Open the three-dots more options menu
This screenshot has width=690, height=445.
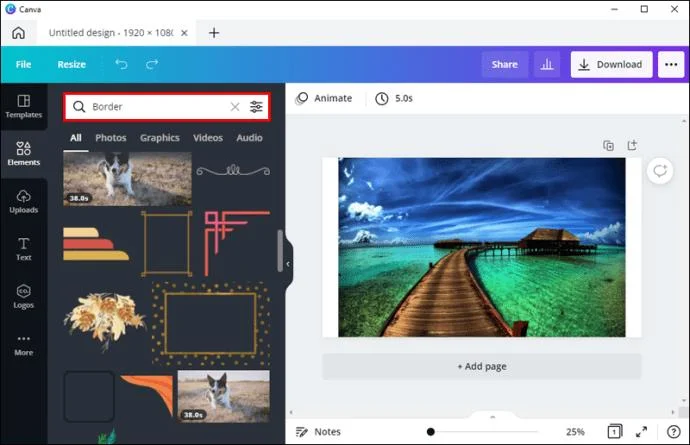click(669, 64)
